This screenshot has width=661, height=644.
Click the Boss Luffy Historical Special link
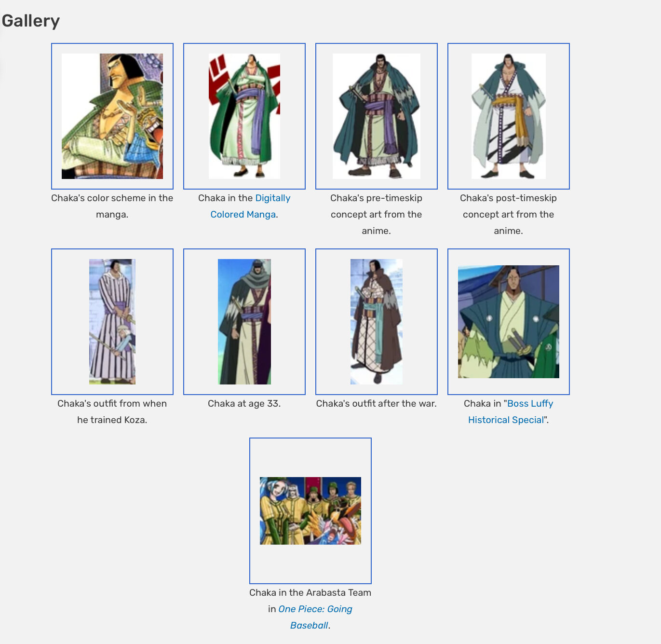pyautogui.click(x=511, y=411)
